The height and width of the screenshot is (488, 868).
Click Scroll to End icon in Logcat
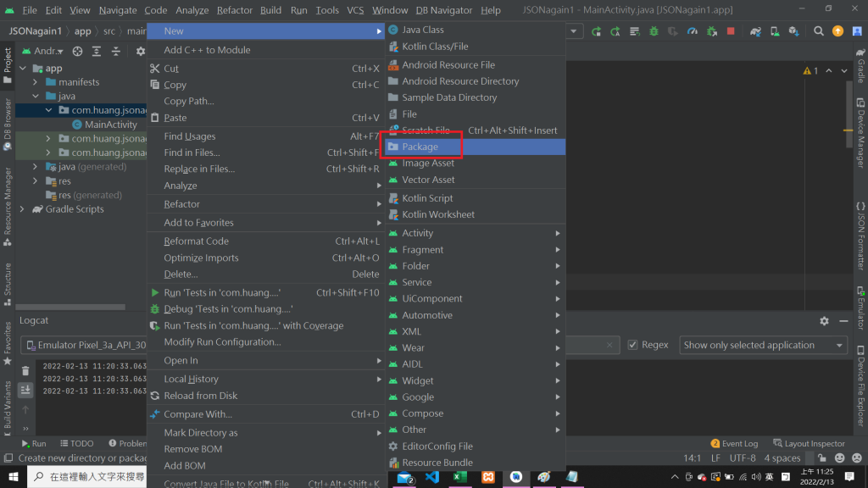(x=25, y=390)
